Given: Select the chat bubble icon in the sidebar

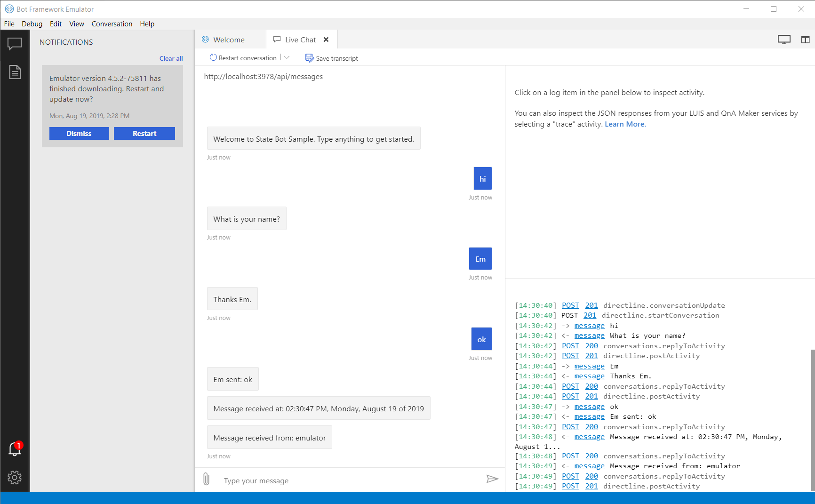Looking at the screenshot, I should 15,43.
